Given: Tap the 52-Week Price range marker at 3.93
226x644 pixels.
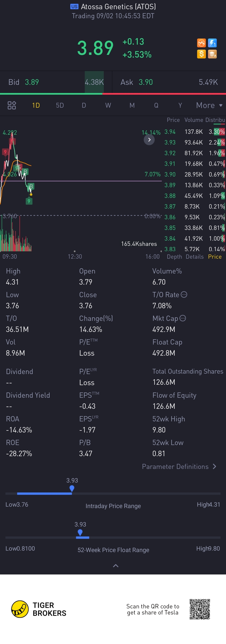Looking at the screenshot, I should pyautogui.click(x=80, y=532).
